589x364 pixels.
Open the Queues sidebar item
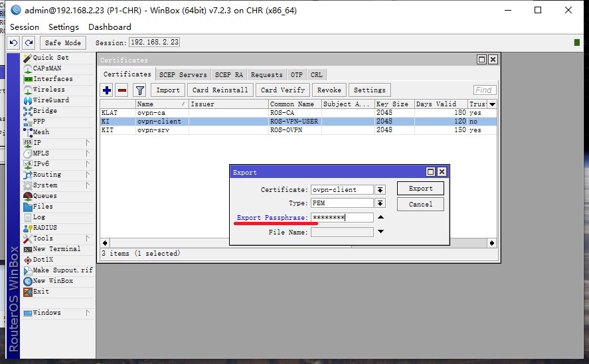[44, 196]
